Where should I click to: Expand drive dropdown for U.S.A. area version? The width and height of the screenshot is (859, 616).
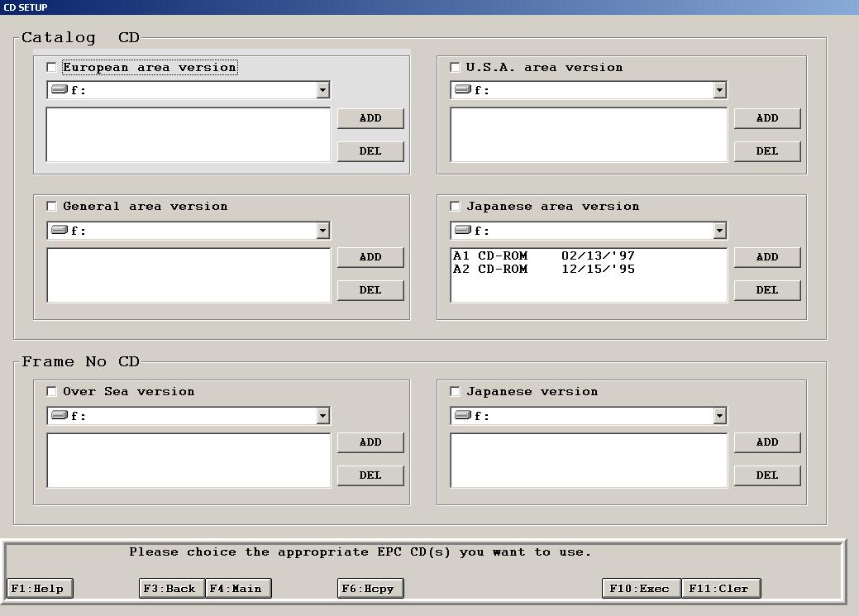719,90
